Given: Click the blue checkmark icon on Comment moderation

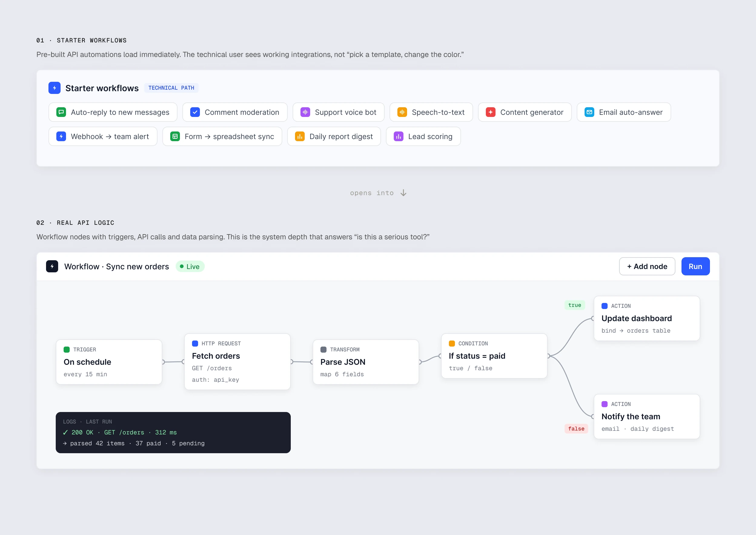Looking at the screenshot, I should [x=195, y=112].
